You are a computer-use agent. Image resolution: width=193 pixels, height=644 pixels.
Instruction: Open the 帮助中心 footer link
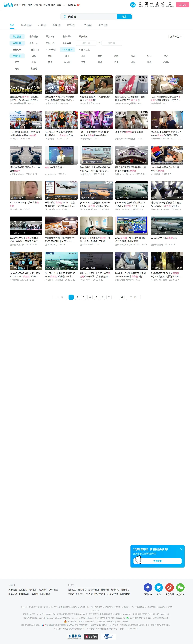pos(115,589)
